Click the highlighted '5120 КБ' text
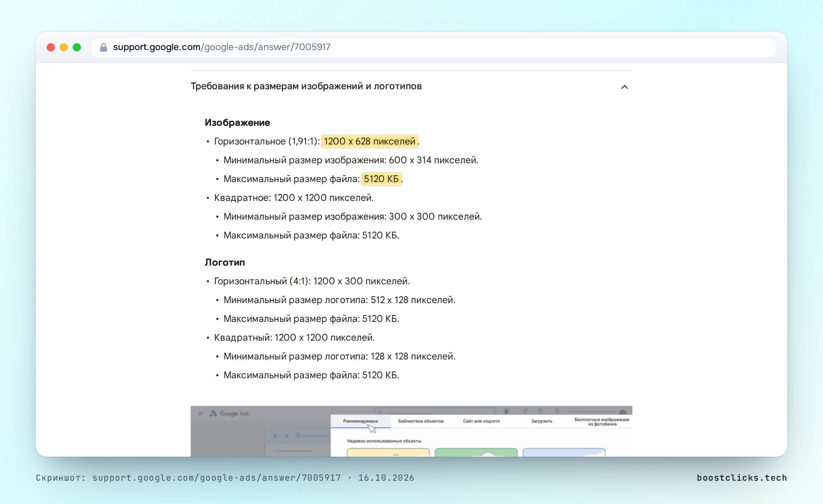This screenshot has height=504, width=823. pyautogui.click(x=381, y=179)
